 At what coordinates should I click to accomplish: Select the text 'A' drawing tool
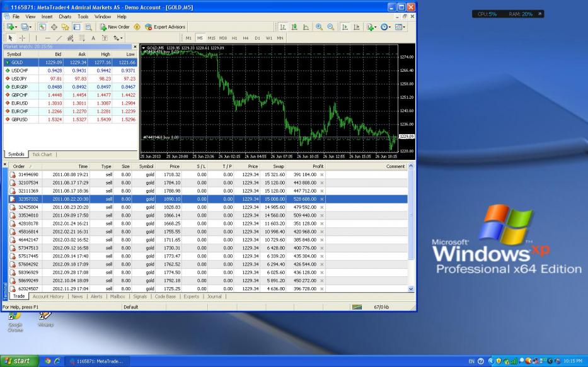(93, 38)
